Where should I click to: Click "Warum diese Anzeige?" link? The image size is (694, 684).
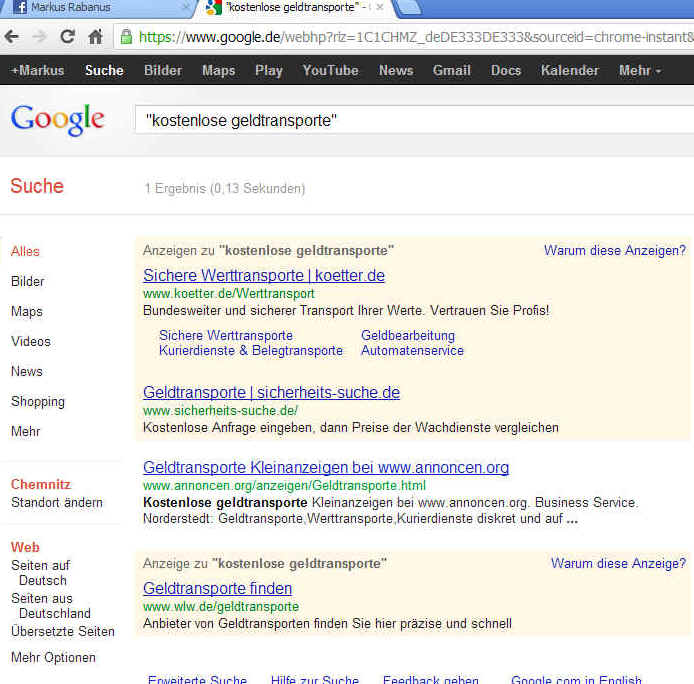point(618,563)
